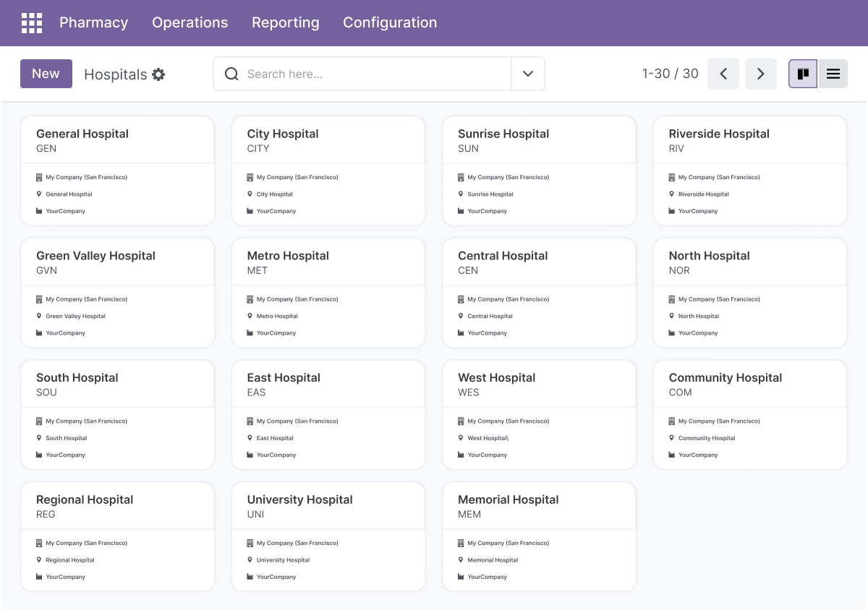Click the search magnifier icon
868x610 pixels.
pos(231,74)
